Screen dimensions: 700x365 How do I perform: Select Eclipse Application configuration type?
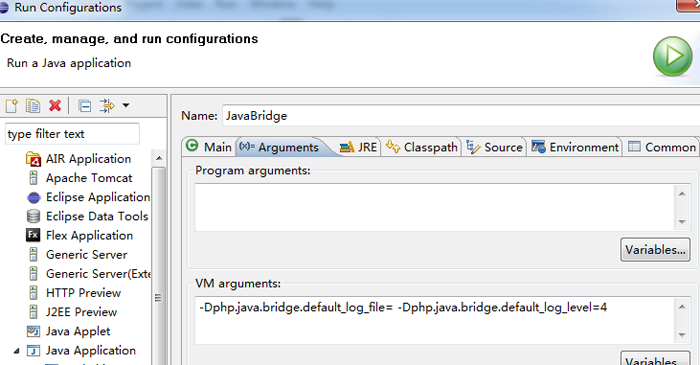click(x=98, y=197)
